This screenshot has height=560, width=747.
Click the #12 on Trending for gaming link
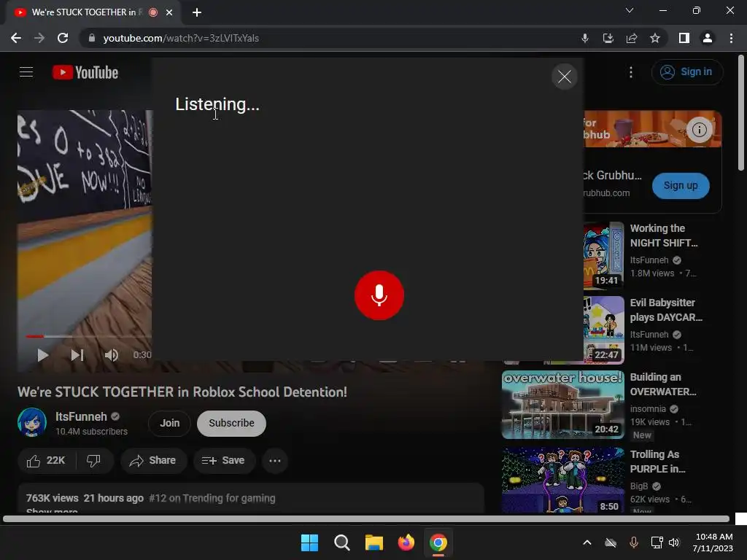pos(212,498)
